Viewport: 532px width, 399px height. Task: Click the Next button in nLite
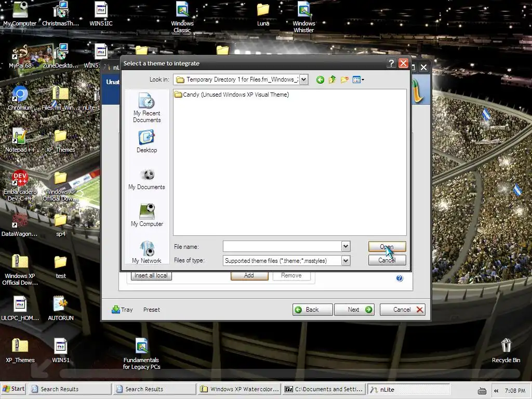(354, 310)
